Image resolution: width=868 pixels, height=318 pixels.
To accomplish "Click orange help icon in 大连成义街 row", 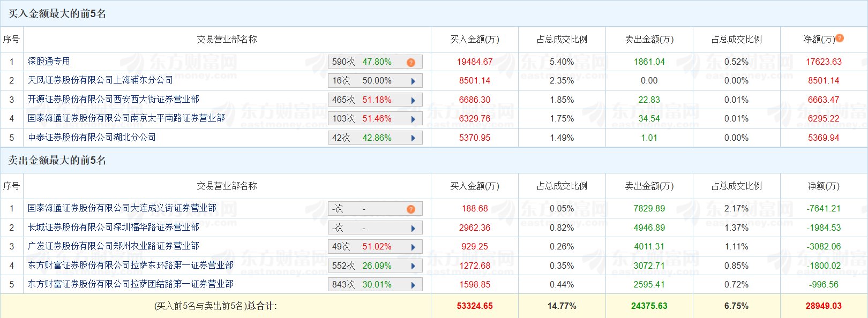I will pos(411,209).
